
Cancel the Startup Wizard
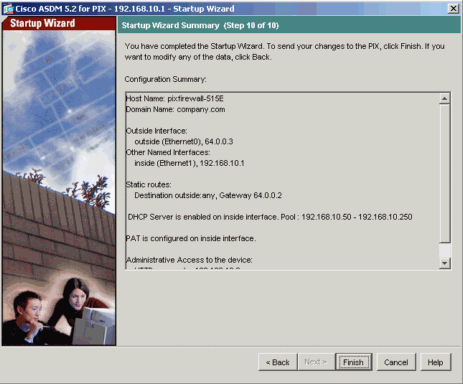point(396,362)
